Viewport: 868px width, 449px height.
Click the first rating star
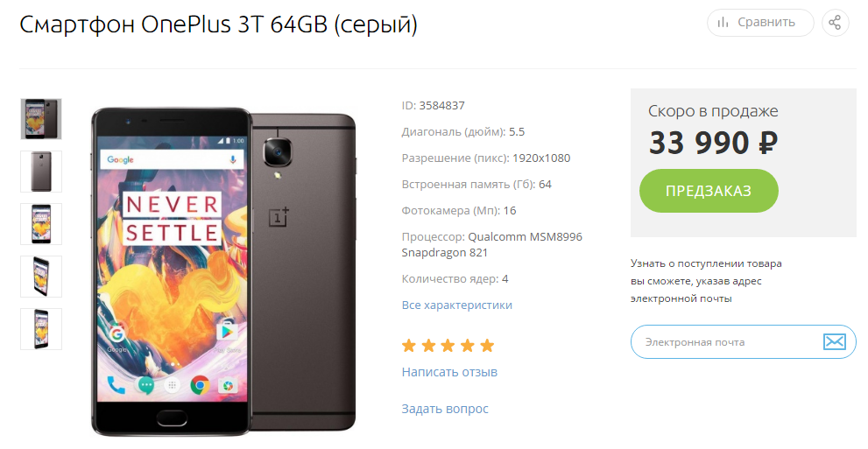click(409, 346)
